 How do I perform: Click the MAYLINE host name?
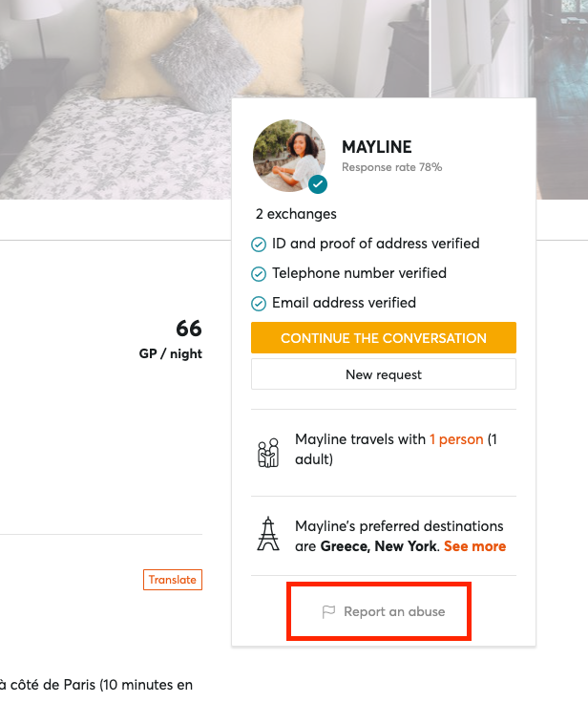[377, 147]
